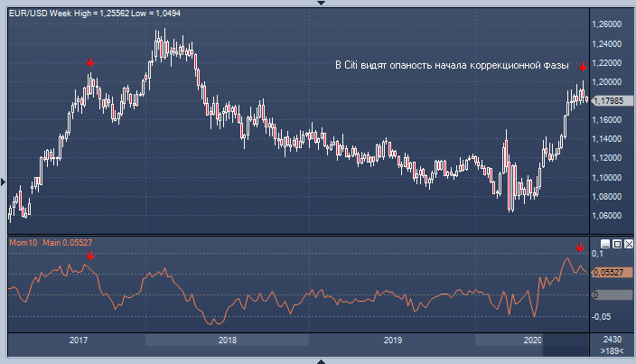This screenshot has width=636, height=364.
Task: Click red arrow marker above 2020 price peak
Action: [x=583, y=66]
